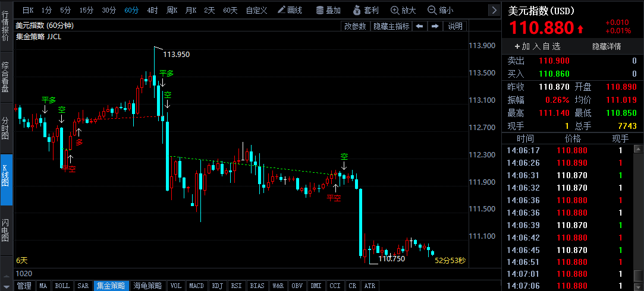Click 隐藏详情 to hide details

(606, 46)
